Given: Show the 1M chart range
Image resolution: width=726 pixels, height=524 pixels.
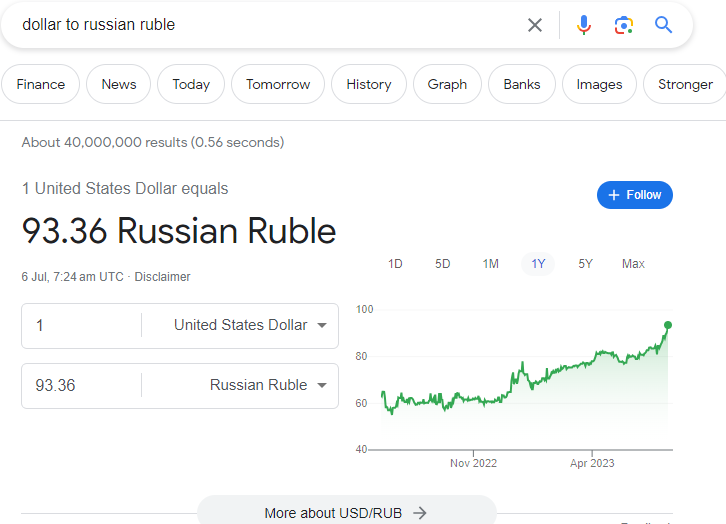Looking at the screenshot, I should (x=490, y=264).
